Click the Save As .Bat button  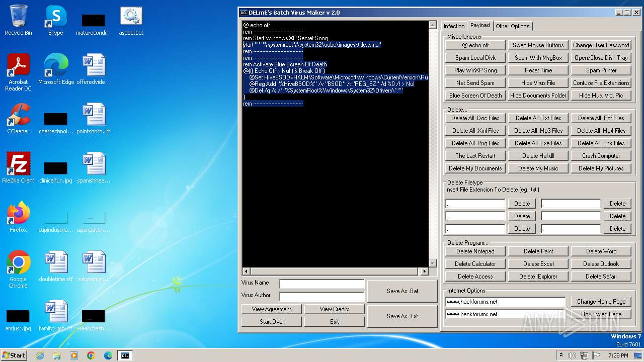[x=403, y=291]
